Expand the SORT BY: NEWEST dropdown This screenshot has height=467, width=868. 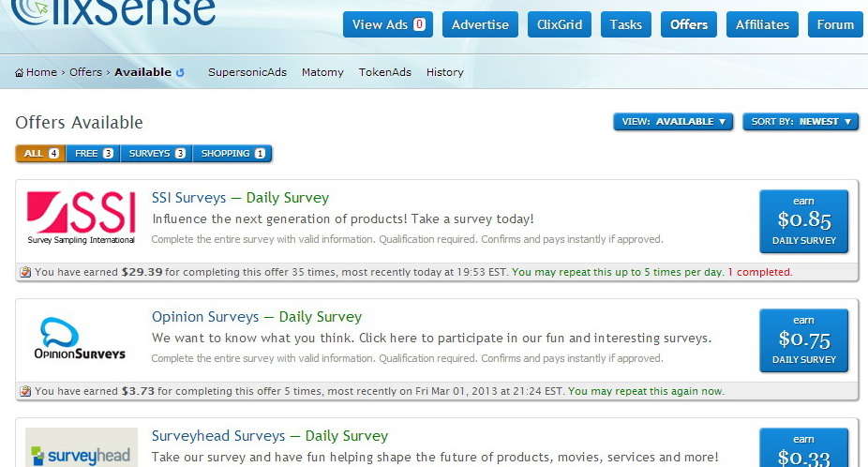pyautogui.click(x=800, y=122)
